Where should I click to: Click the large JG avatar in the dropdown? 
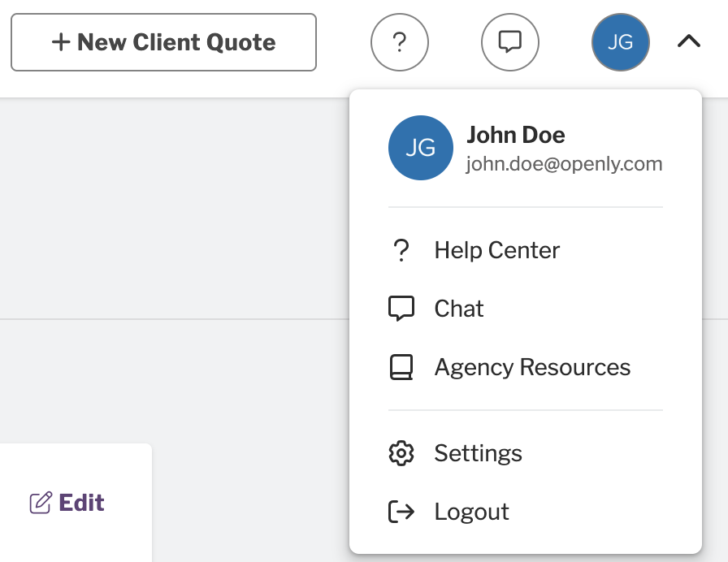pyautogui.click(x=421, y=148)
